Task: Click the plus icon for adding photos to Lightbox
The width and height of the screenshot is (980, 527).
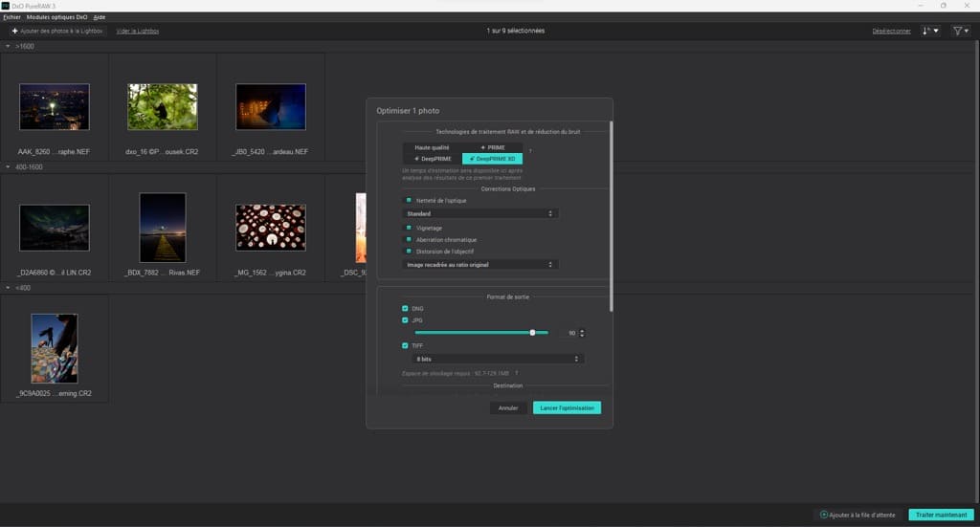Action: (15, 31)
